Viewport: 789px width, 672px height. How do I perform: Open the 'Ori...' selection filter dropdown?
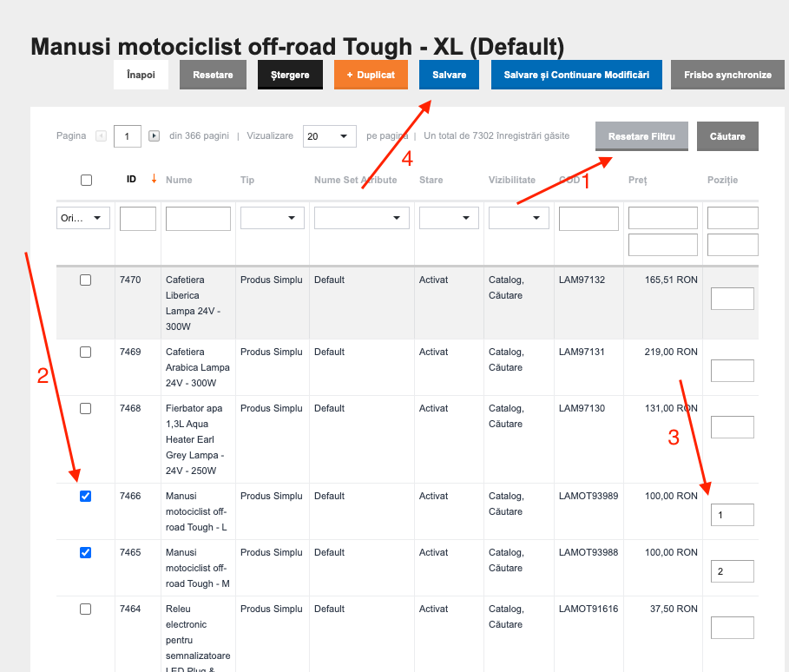click(x=83, y=218)
